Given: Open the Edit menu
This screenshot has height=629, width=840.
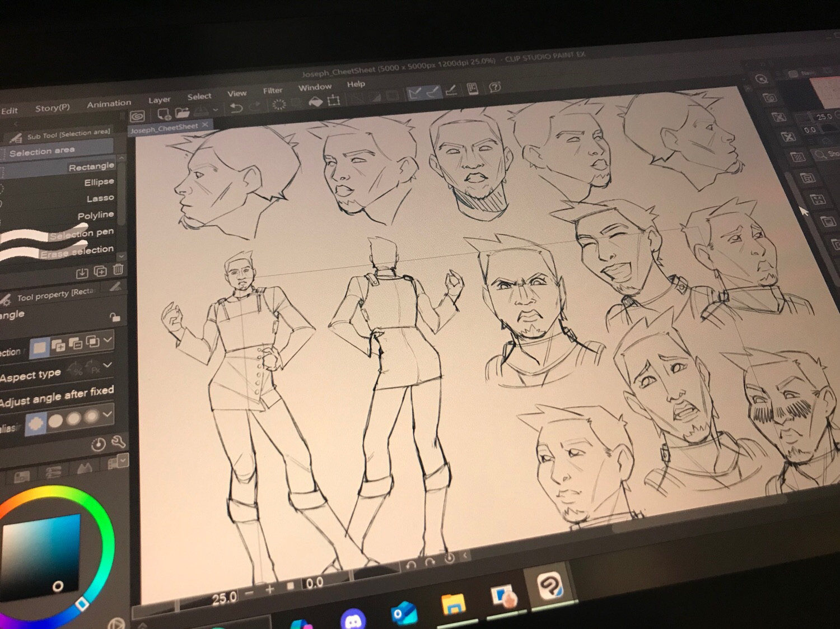Looking at the screenshot, I should tap(9, 111).
